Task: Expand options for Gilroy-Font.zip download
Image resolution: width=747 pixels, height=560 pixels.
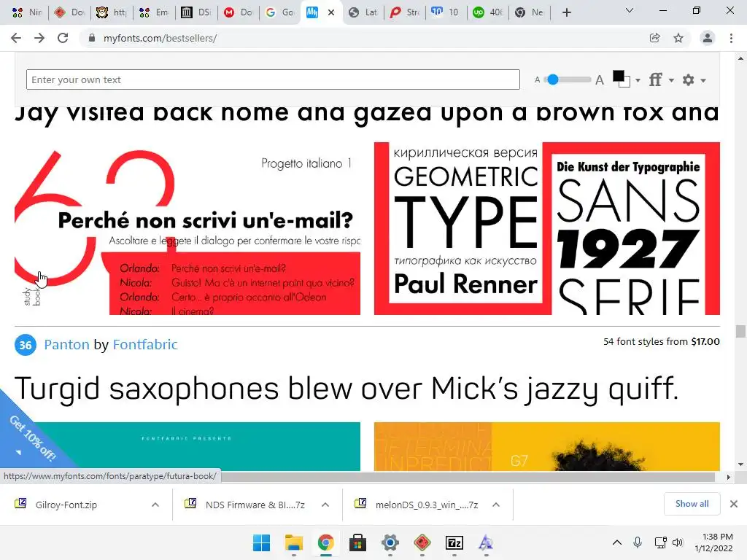Action: pos(155,505)
